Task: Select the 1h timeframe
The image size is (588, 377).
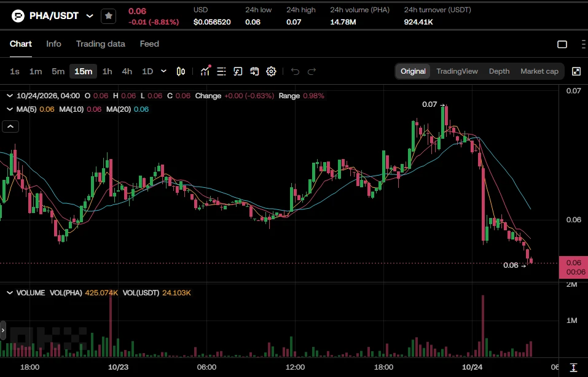Action: coord(108,71)
